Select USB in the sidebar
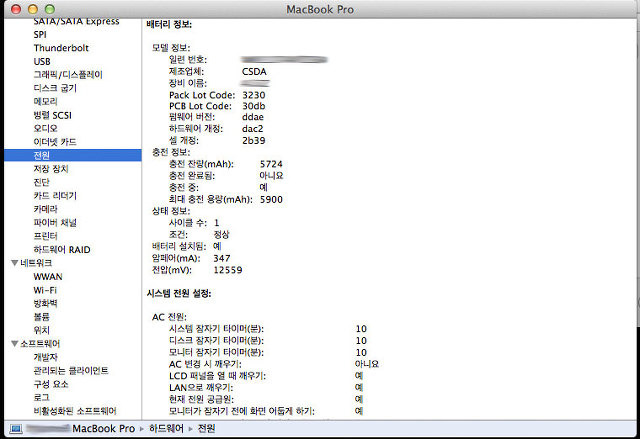The image size is (640, 439). click(x=42, y=61)
